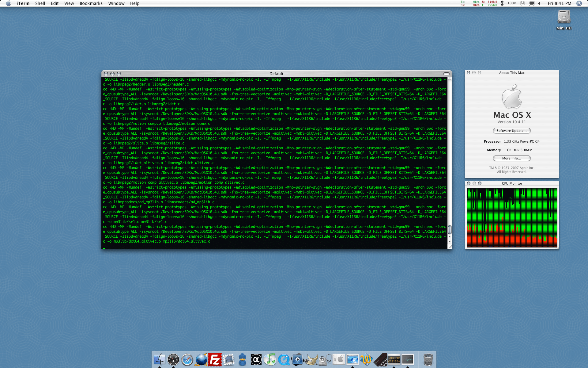Click iTerm scrollbar down arrow
Screen dimensions: 588x368
coord(450,242)
